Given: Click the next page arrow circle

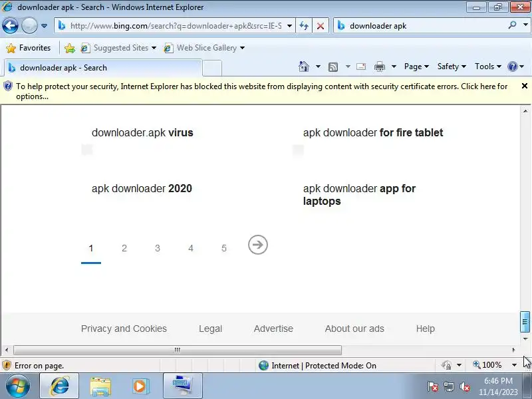Looking at the screenshot, I should pos(258,245).
